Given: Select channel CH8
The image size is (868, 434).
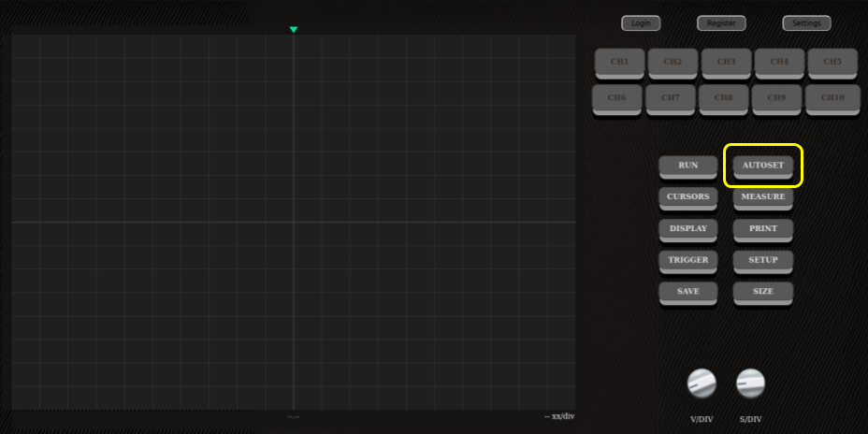Looking at the screenshot, I should [724, 99].
